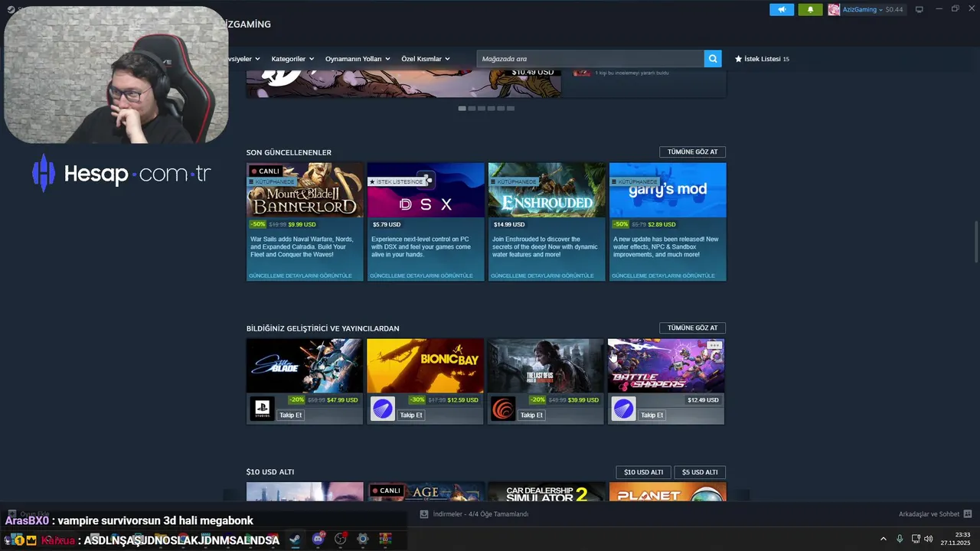Open the DSX game thumbnail
The width and height of the screenshot is (980, 551).
click(x=426, y=190)
